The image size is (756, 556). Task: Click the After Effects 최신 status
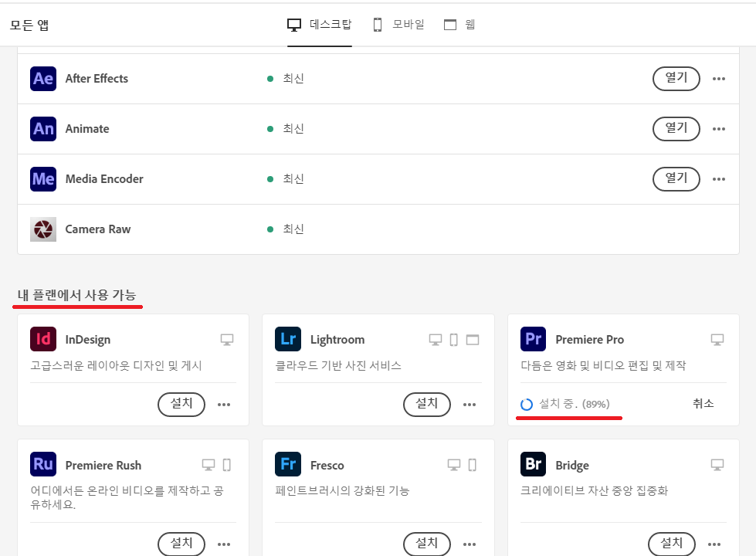pos(293,79)
